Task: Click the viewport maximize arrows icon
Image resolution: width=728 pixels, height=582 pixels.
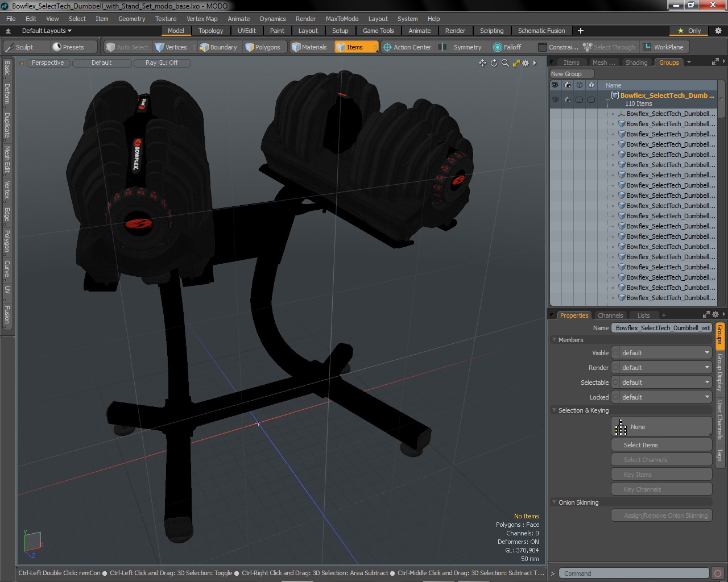Action: 516,63
